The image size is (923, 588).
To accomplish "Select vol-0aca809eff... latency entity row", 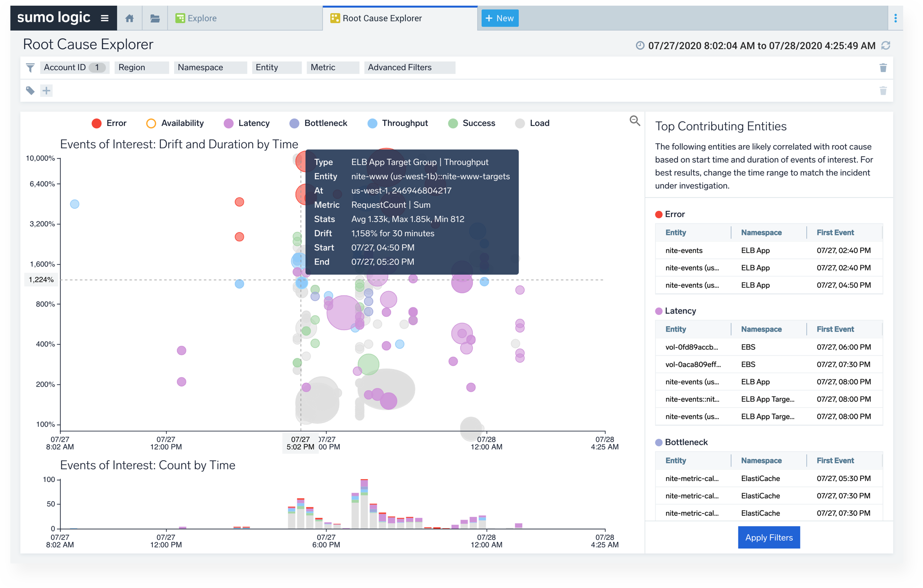I will (x=769, y=364).
